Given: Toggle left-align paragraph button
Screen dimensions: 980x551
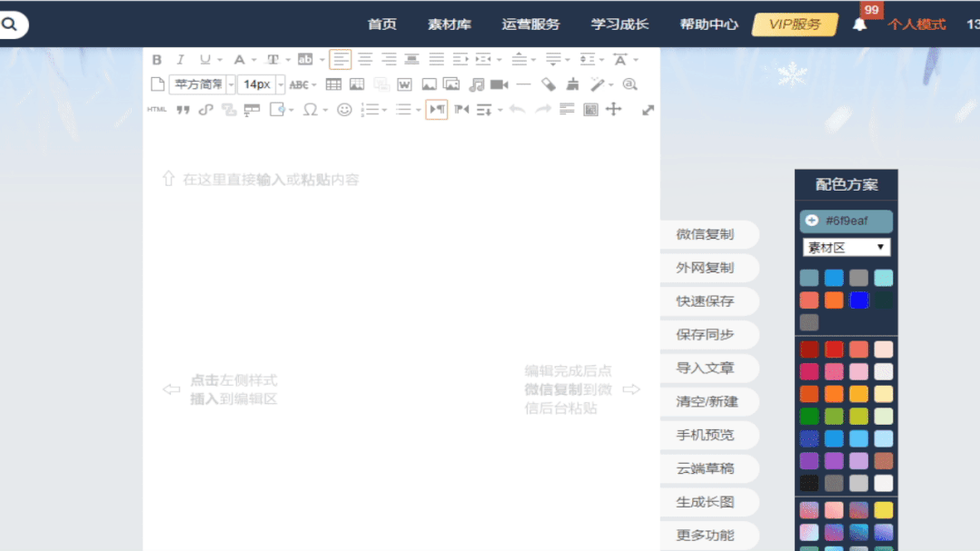Looking at the screenshot, I should (341, 60).
